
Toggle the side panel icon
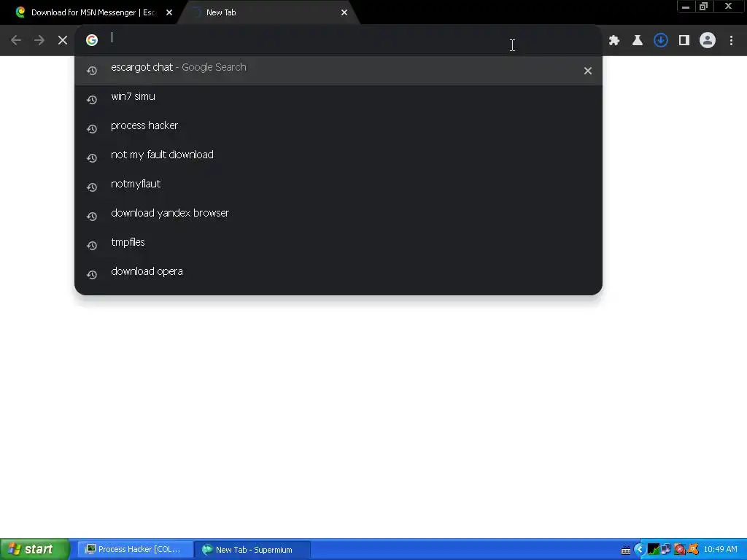pos(684,41)
